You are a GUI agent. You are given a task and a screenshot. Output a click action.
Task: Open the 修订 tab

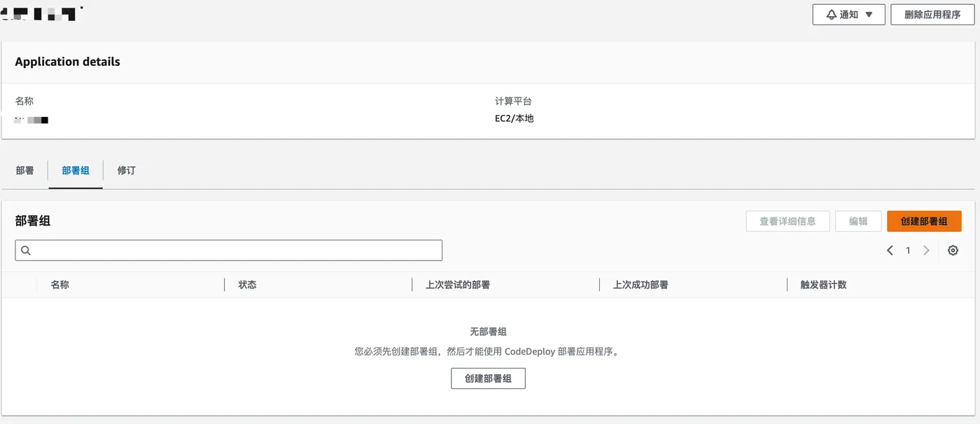[x=126, y=170]
